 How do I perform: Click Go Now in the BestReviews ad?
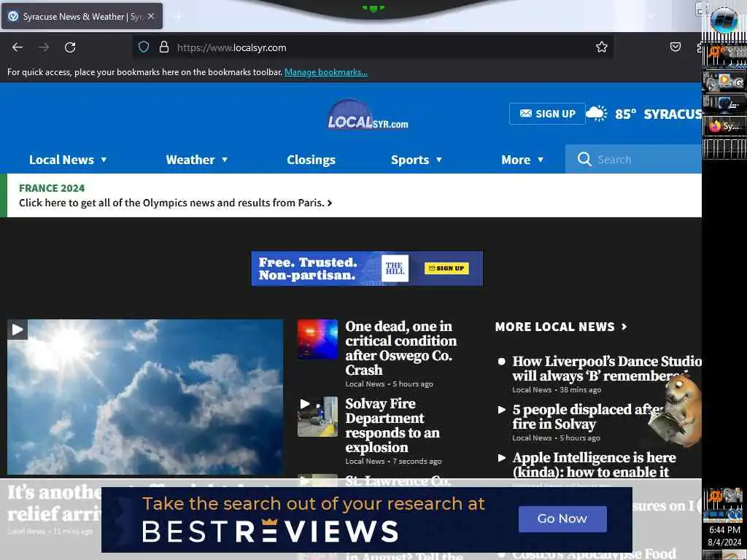(562, 518)
